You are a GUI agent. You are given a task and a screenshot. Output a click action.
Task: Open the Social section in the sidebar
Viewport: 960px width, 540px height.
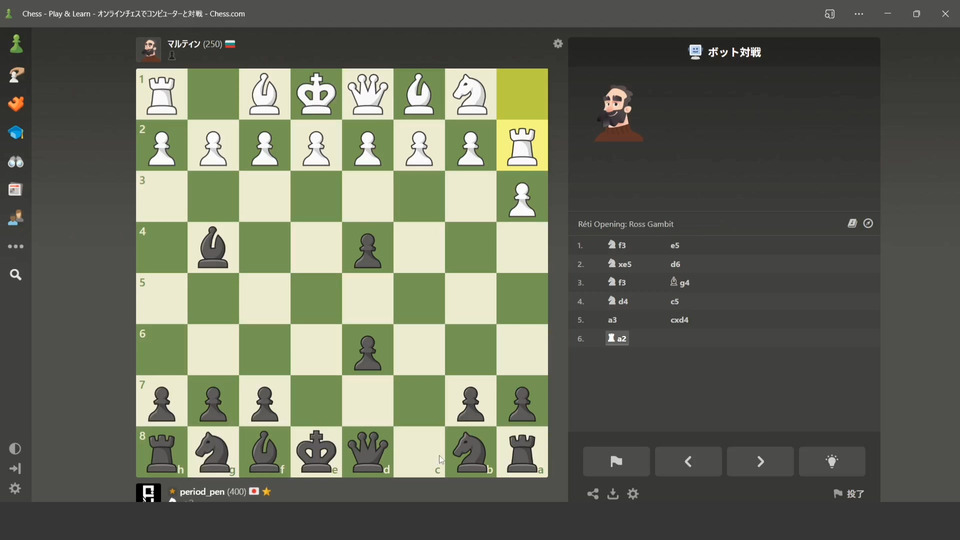16,217
